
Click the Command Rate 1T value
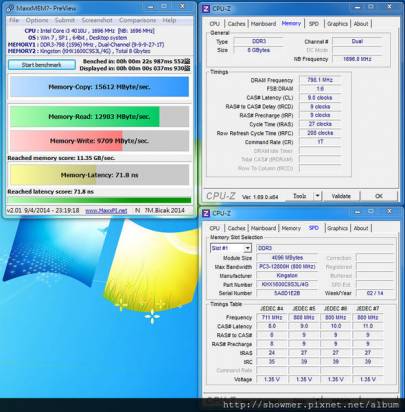(320, 142)
